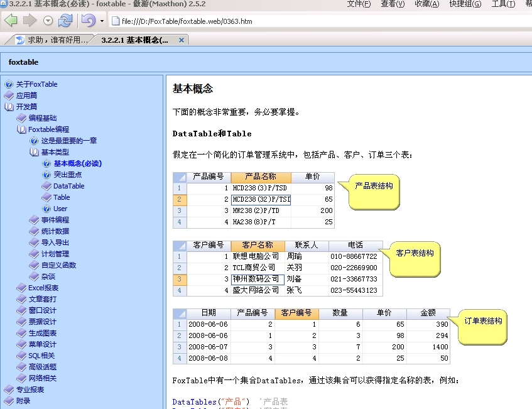The image size is (532, 409).
Task: Click the 订单表结构 callout image
Action: [x=478, y=327]
